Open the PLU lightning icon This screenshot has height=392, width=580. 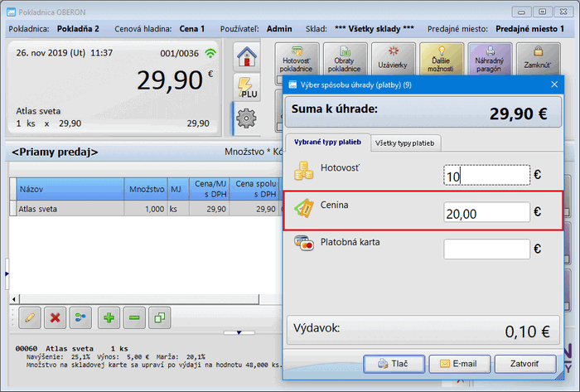(x=245, y=88)
